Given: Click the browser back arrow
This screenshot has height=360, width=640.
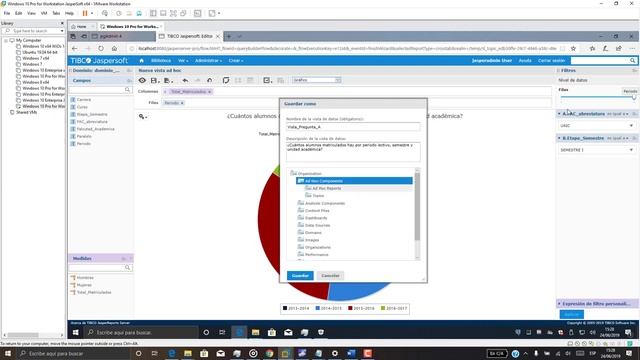Looking at the screenshot, I should 74,49.
